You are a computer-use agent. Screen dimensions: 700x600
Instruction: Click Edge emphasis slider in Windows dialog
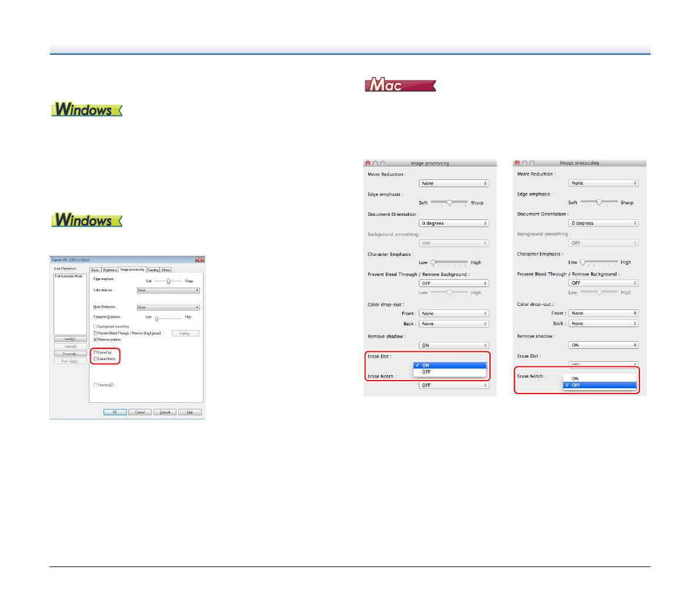(168, 281)
